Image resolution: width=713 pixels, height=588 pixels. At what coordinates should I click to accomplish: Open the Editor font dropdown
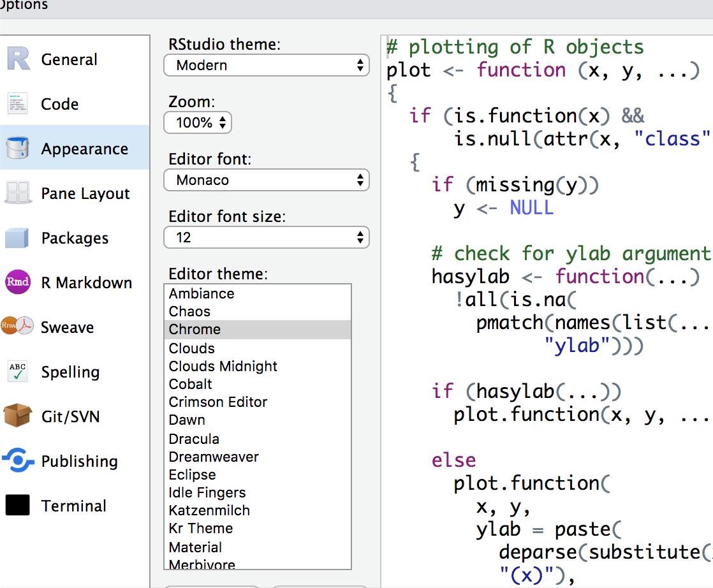[267, 180]
